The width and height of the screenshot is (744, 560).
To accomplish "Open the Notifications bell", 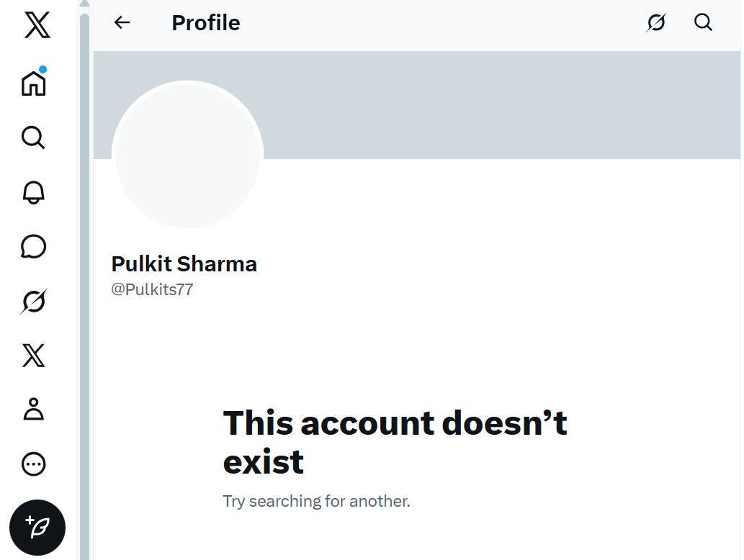I will pos(34,192).
